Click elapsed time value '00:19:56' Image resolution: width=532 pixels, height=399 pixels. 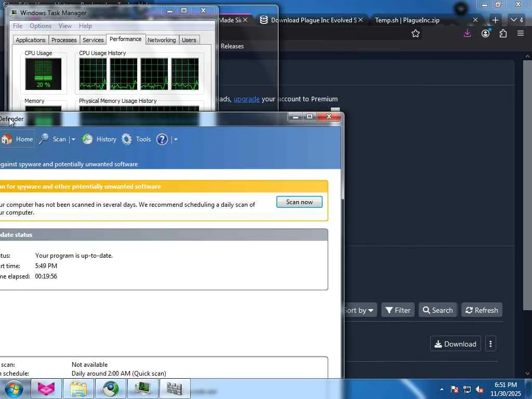click(x=46, y=276)
